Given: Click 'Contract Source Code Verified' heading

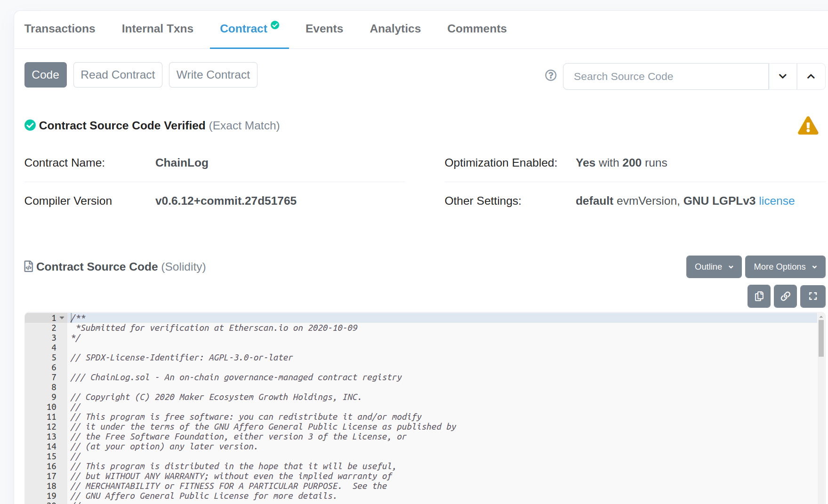Looking at the screenshot, I should coord(122,126).
